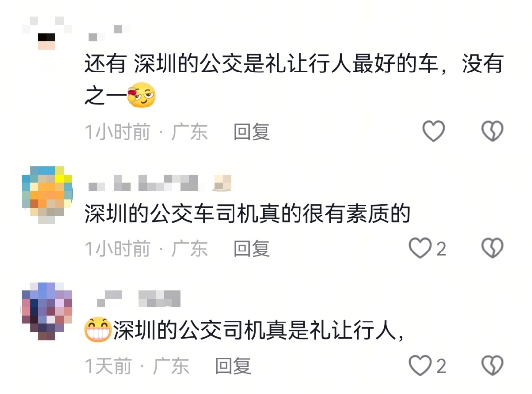Tap broken heart on 很有素质的 comment

tap(492, 248)
